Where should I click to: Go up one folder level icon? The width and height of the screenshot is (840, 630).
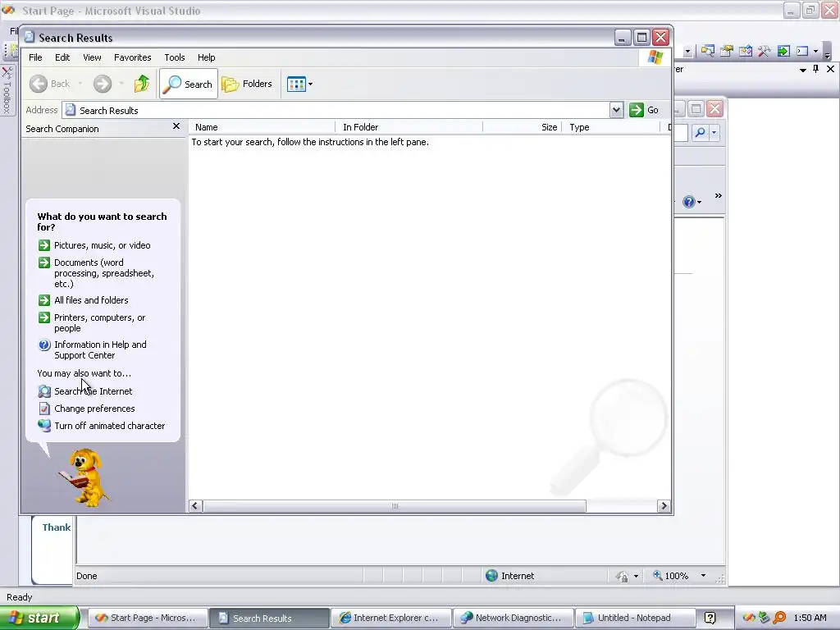[x=142, y=84]
